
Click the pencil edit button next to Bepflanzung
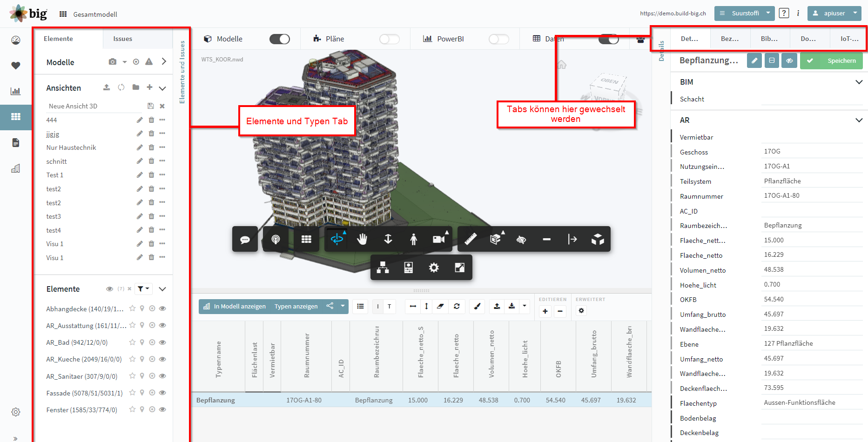[x=754, y=60]
